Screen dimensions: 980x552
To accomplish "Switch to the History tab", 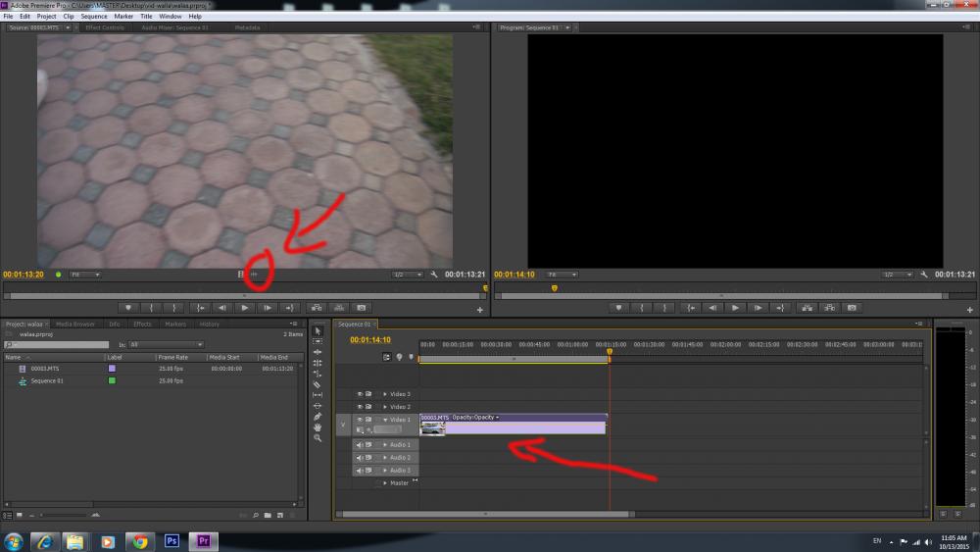I will pyautogui.click(x=210, y=324).
